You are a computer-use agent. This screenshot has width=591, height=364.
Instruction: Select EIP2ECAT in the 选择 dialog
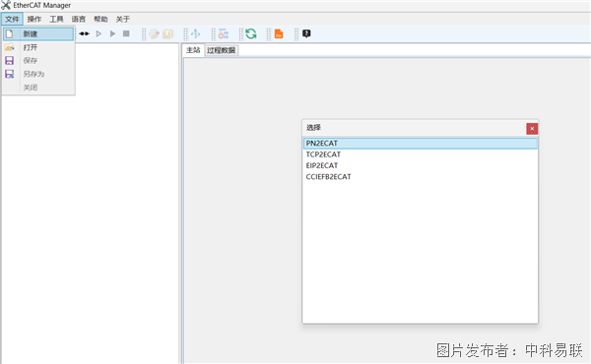(421, 165)
